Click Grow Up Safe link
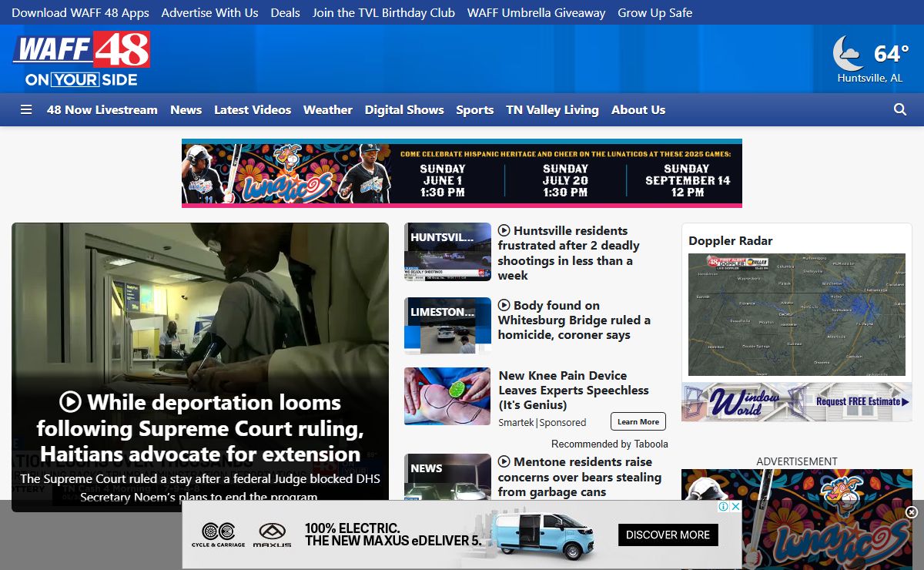924x570 pixels. (655, 12)
